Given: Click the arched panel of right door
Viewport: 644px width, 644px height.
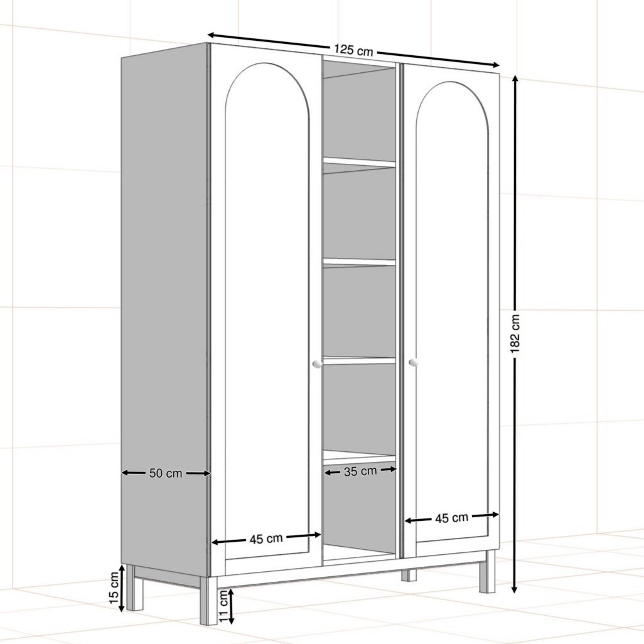Looking at the screenshot, I should pyautogui.click(x=452, y=311).
